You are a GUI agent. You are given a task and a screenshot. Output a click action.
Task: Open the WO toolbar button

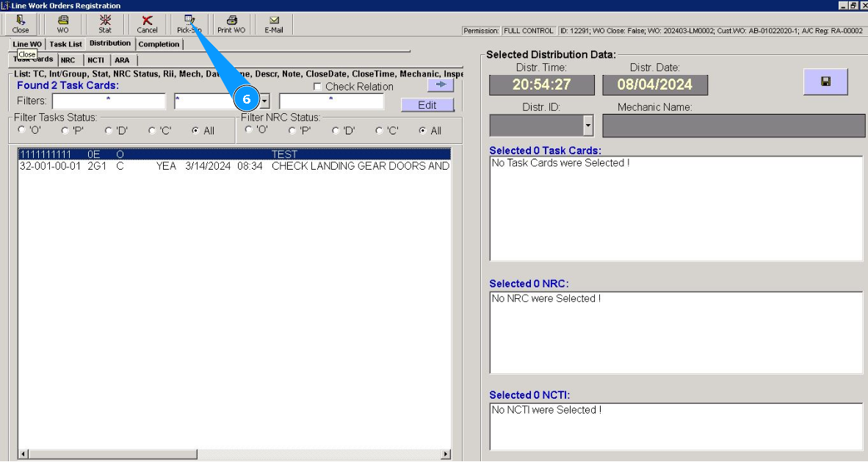click(x=62, y=24)
